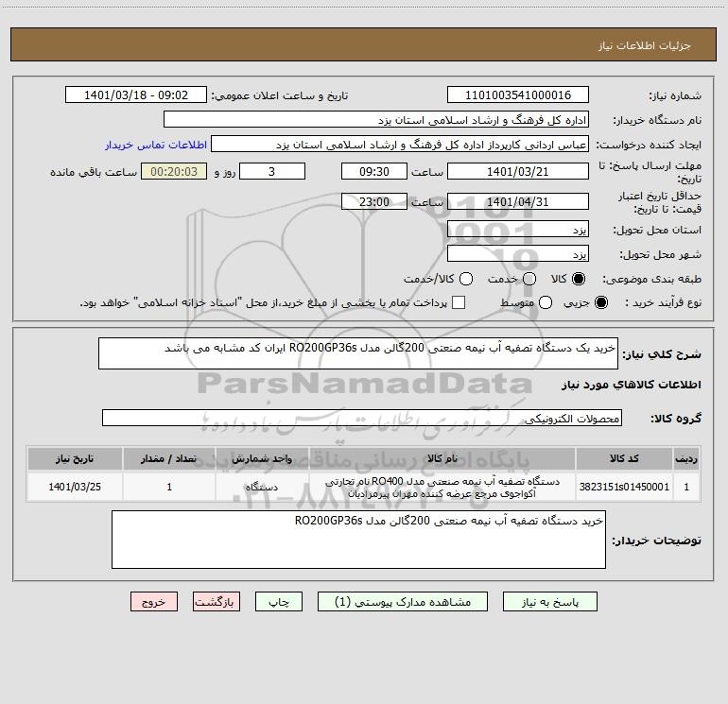Image resolution: width=728 pixels, height=704 pixels.
Task: Click the request creator عباس اردانی field
Action: point(400,145)
